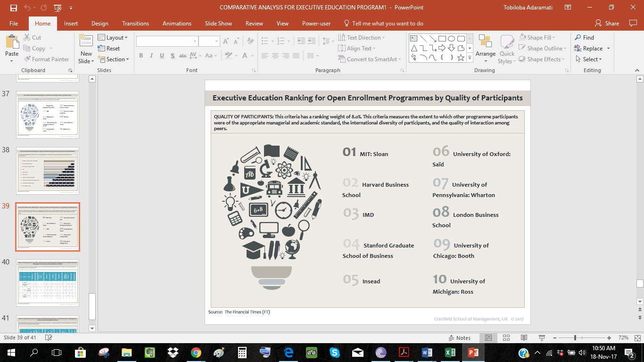This screenshot has width=644, height=362.
Task: Open Reading View from status bar
Action: 524,338
